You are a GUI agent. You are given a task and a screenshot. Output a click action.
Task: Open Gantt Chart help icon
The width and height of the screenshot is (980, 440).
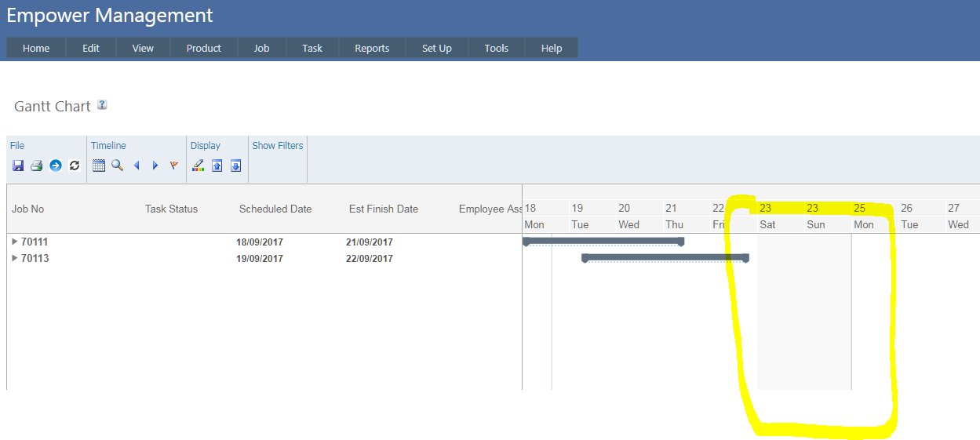tap(102, 105)
